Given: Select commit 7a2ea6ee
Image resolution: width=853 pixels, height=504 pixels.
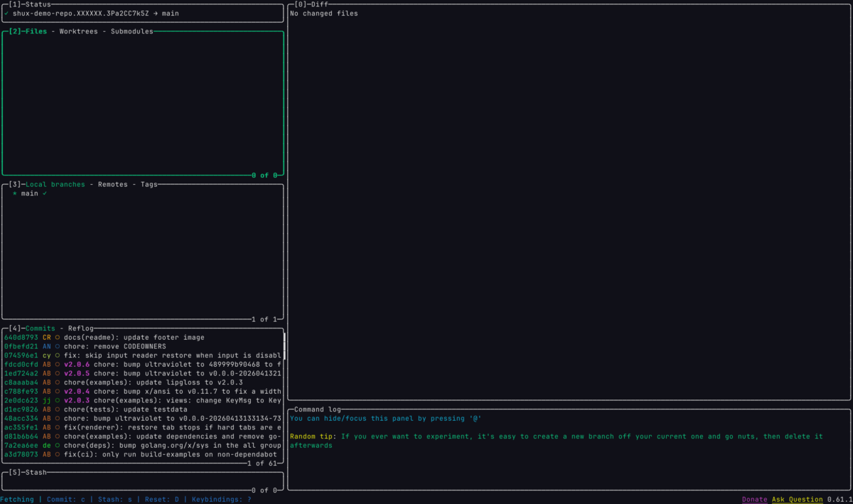Looking at the screenshot, I should (142, 445).
